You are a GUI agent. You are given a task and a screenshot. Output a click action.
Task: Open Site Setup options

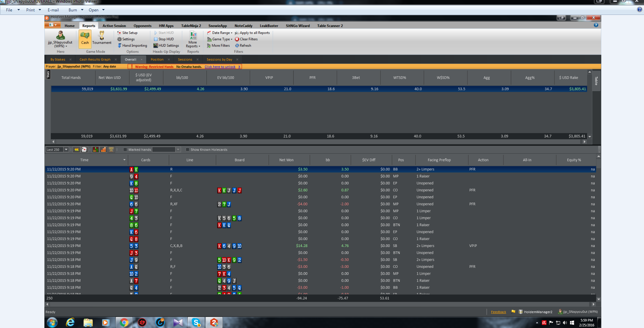[127, 33]
